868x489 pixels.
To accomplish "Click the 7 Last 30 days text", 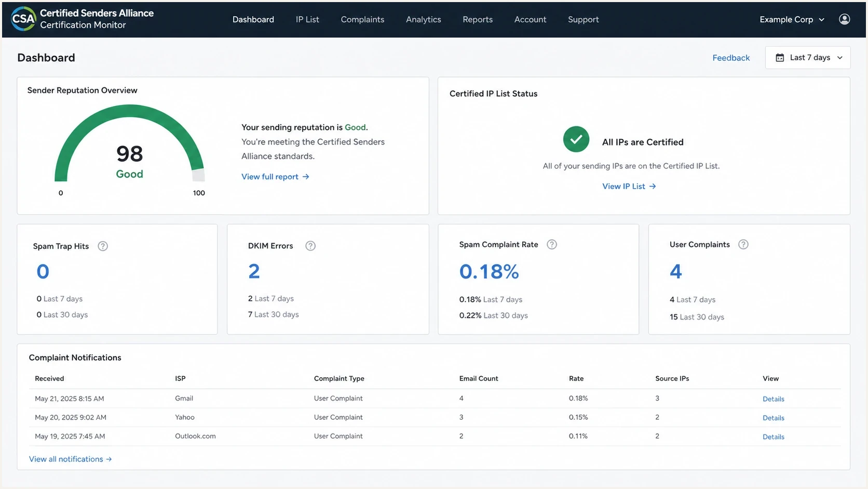I will point(274,314).
